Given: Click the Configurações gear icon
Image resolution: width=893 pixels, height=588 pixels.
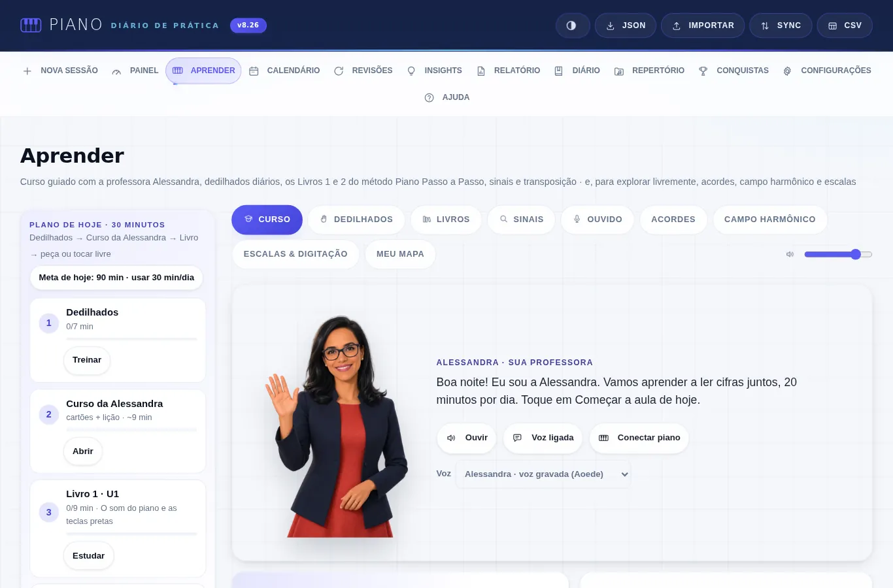Looking at the screenshot, I should click(x=788, y=71).
